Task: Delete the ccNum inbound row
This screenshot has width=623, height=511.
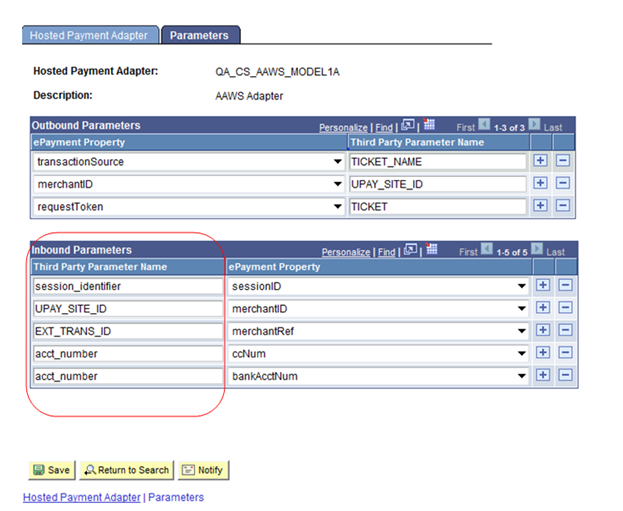Action: [x=565, y=352]
